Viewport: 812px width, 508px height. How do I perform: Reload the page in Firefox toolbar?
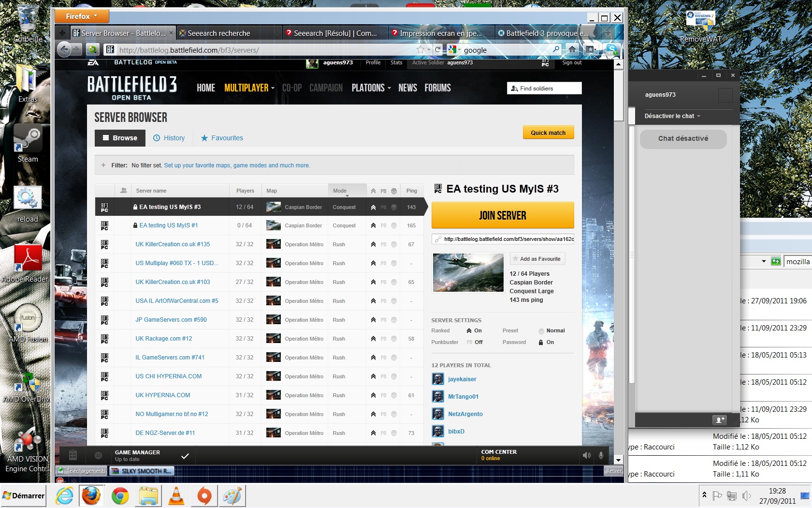pyautogui.click(x=438, y=49)
